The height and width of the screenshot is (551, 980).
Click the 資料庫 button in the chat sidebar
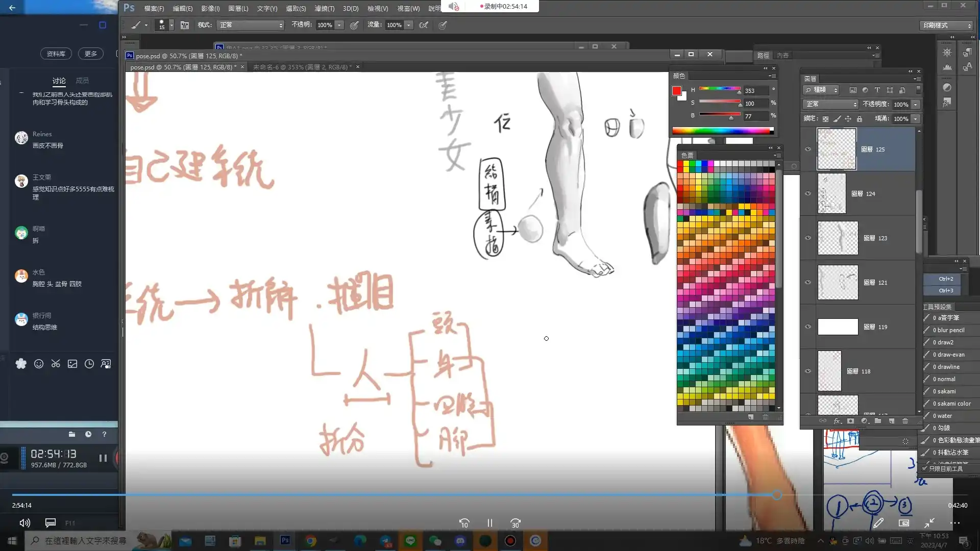(x=56, y=54)
